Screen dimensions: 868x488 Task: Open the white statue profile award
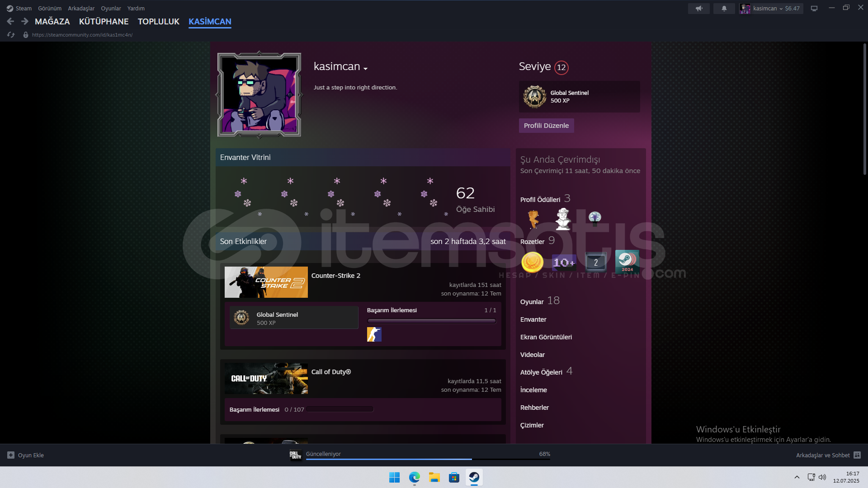tap(563, 219)
